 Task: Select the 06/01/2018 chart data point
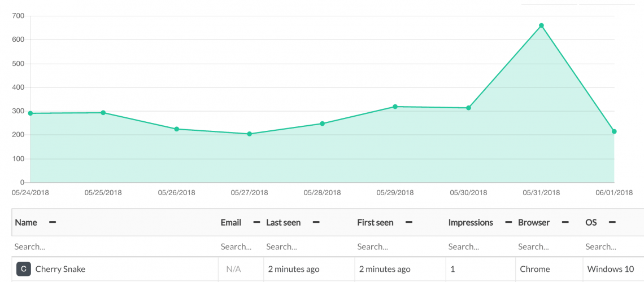coord(614,131)
